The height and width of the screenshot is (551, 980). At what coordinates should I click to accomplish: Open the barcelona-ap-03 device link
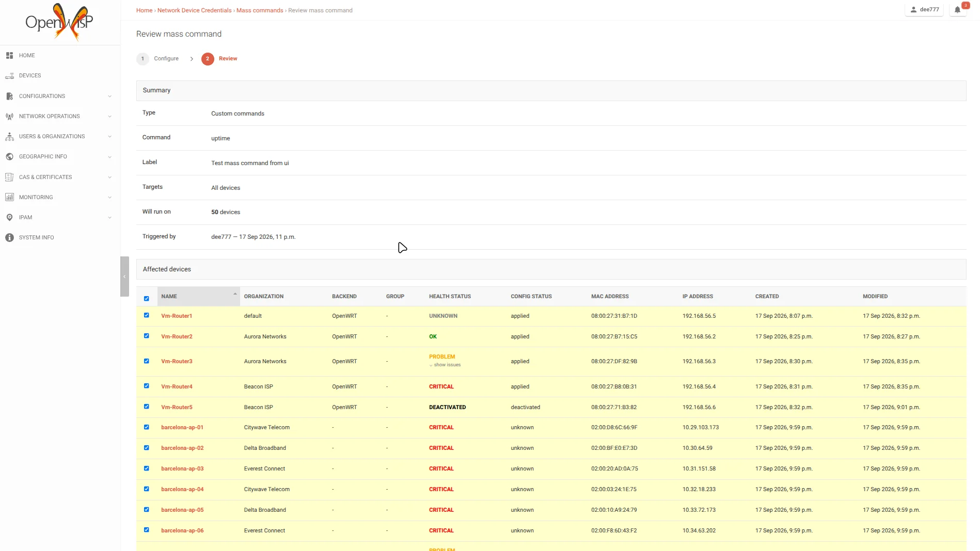[x=182, y=469]
